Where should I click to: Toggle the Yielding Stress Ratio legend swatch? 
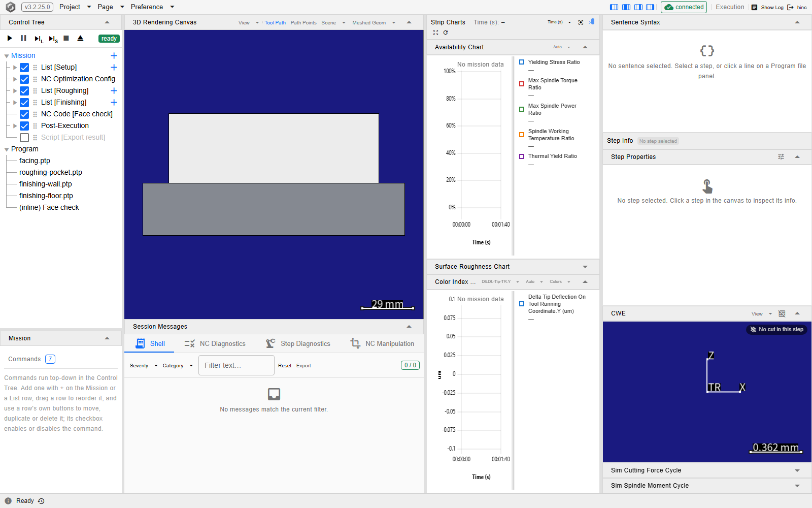522,62
